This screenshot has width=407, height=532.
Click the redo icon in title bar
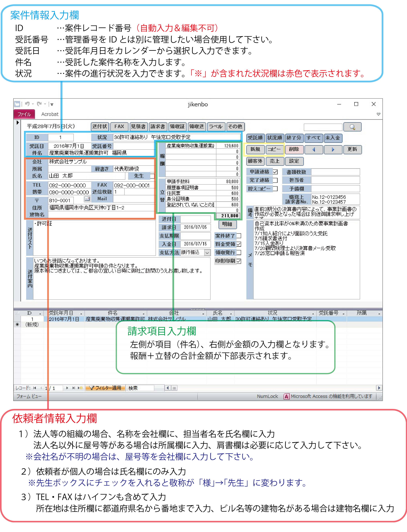(x=39, y=104)
